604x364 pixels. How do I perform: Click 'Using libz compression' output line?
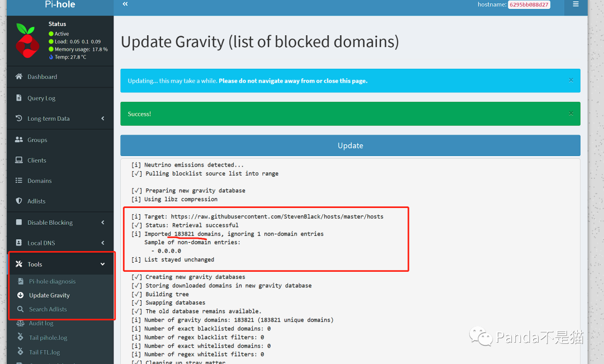pos(174,199)
